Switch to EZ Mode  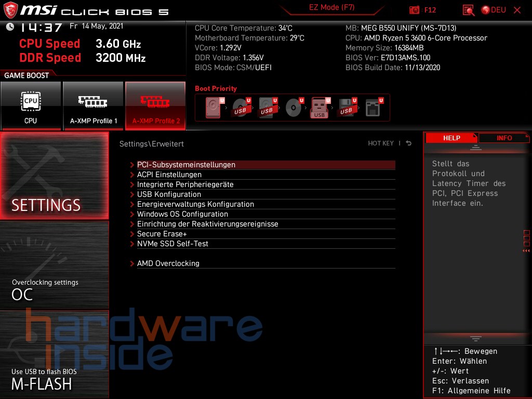pos(331,8)
